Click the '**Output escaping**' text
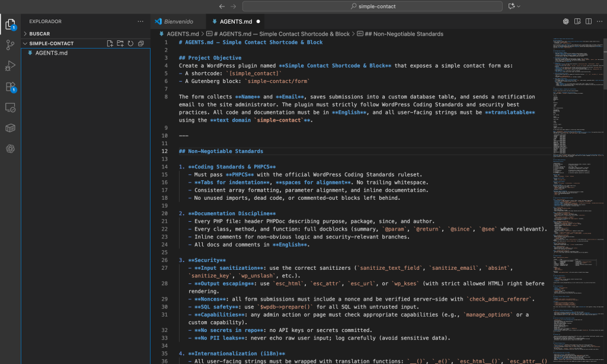The width and height of the screenshot is (607, 364). (224, 283)
